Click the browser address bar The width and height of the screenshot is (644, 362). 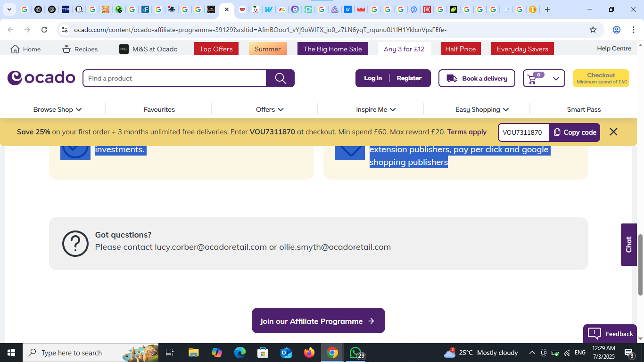point(330,30)
